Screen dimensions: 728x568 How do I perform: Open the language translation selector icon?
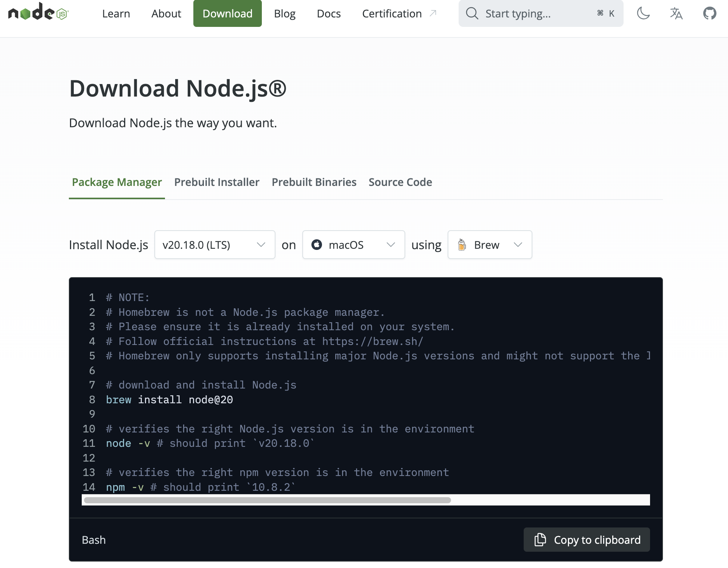[x=676, y=13]
